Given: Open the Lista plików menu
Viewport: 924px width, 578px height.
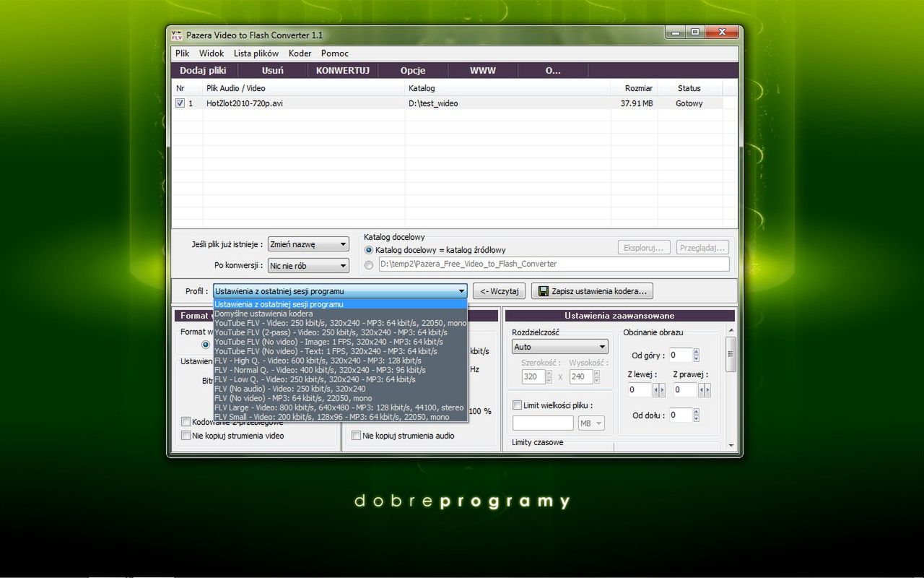Looking at the screenshot, I should pyautogui.click(x=256, y=53).
